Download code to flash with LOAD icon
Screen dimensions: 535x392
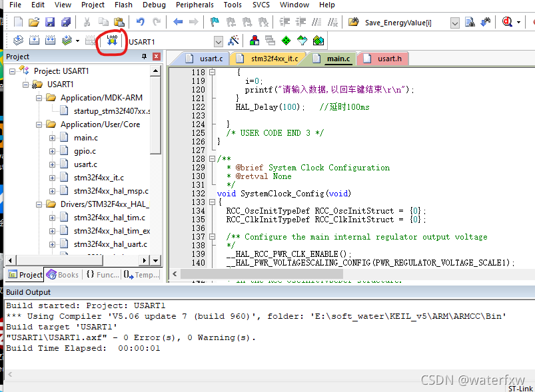pyautogui.click(x=112, y=41)
